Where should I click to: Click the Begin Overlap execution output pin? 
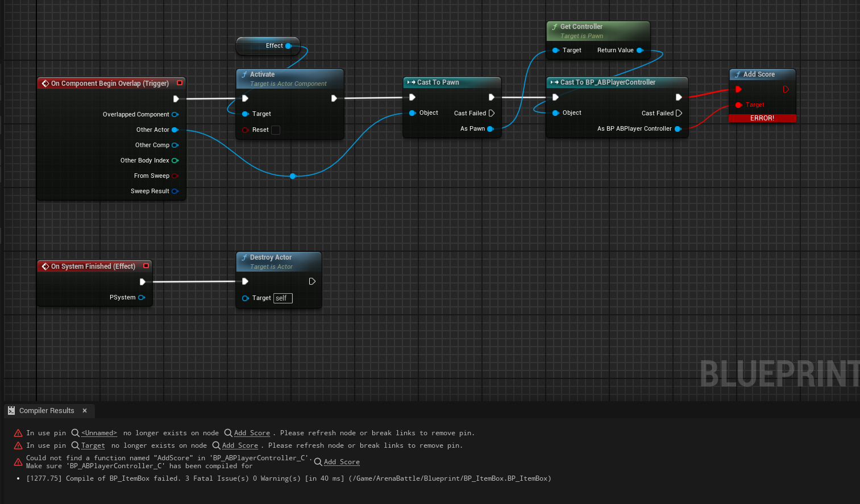(176, 98)
